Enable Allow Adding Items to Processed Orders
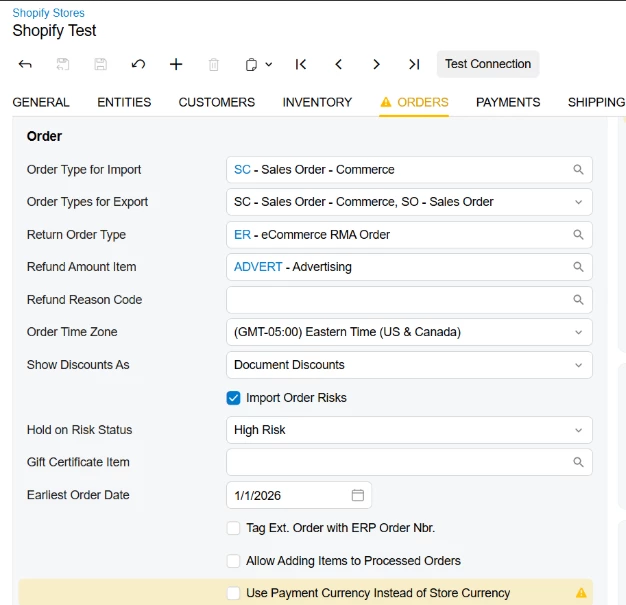 234,561
